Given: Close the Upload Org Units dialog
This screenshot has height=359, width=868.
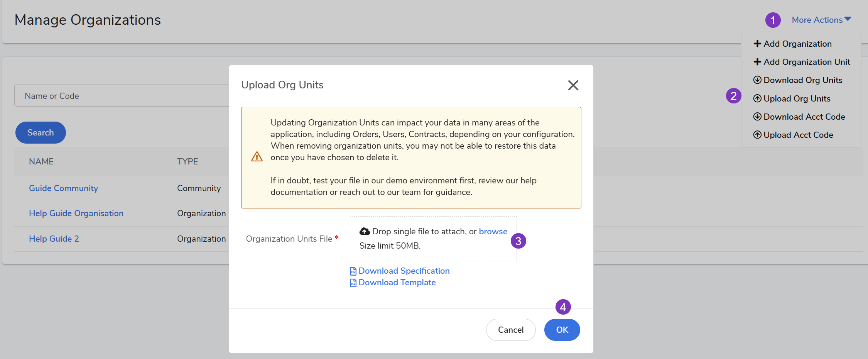Looking at the screenshot, I should [x=573, y=85].
